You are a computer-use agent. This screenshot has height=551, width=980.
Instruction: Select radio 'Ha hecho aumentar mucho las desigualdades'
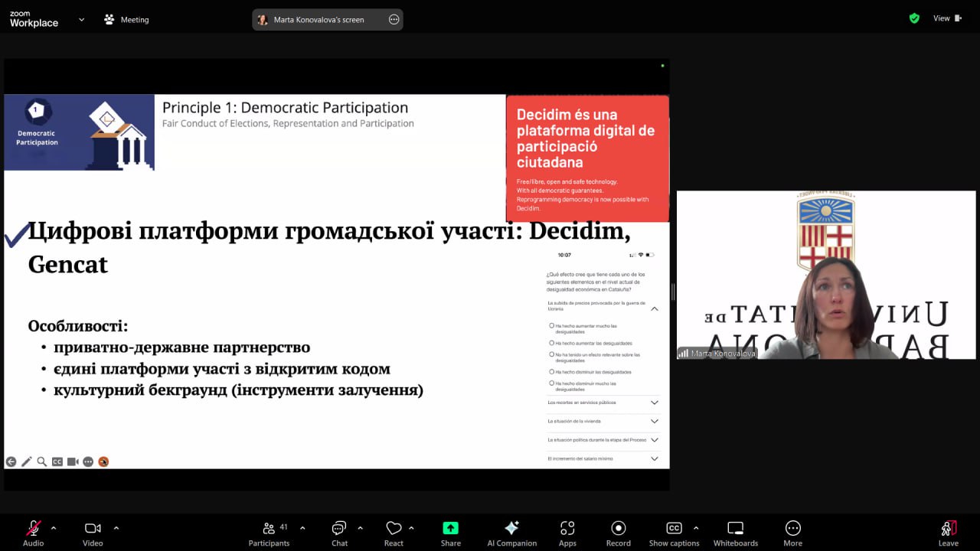(x=552, y=325)
